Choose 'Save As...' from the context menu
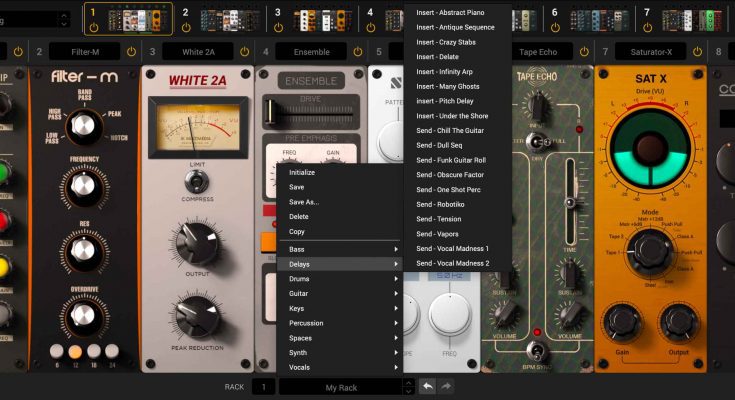 (x=304, y=202)
